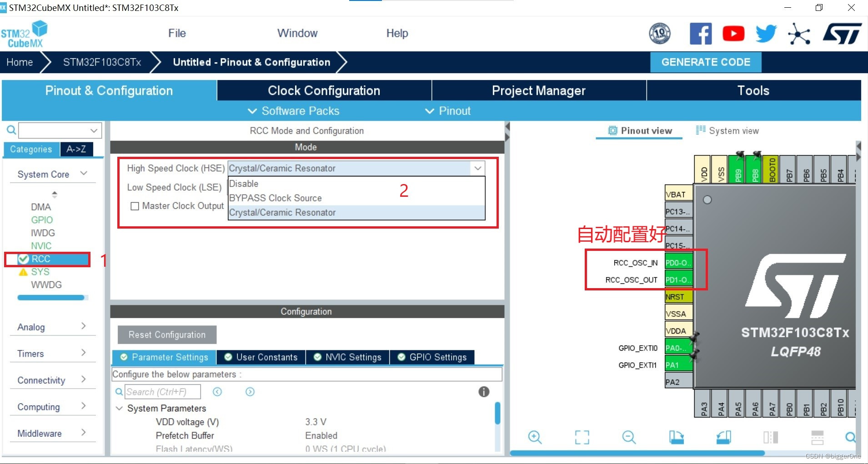This screenshot has height=464, width=868.
Task: Open the YouTube icon link
Action: point(733,33)
